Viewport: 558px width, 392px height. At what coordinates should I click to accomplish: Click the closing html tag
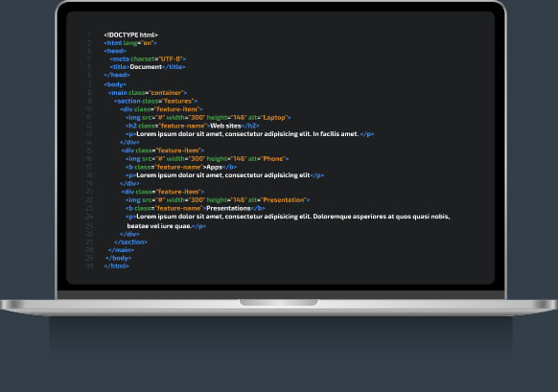click(x=116, y=266)
